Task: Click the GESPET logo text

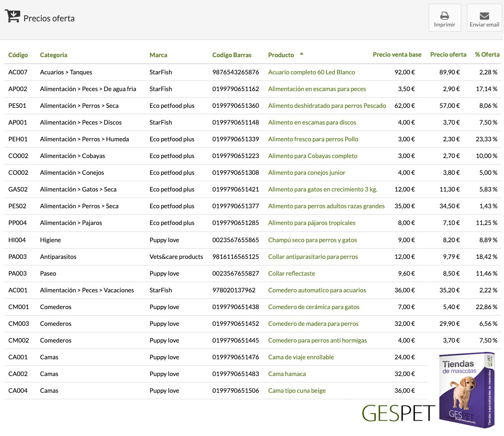Action: coord(398,413)
